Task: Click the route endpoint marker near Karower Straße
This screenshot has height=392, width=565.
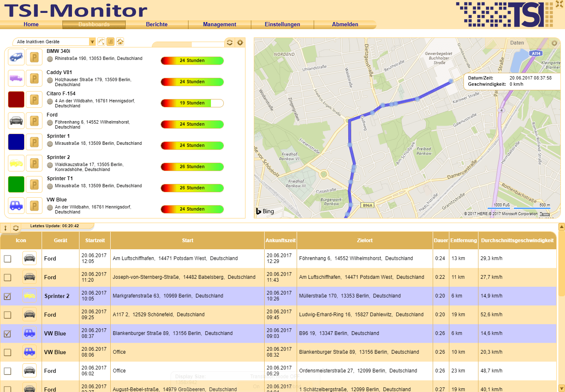Action: point(451,82)
